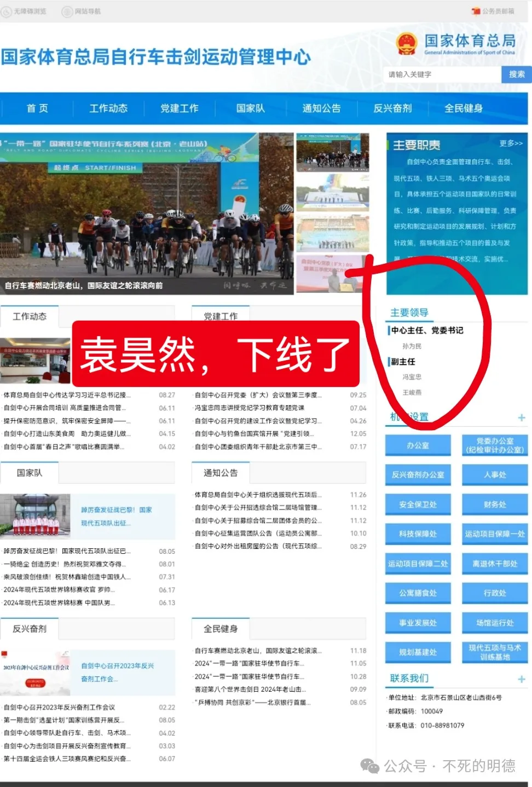This screenshot has height=787, width=532.
Task: Click leader name 孙为民 link
Action: tap(412, 346)
